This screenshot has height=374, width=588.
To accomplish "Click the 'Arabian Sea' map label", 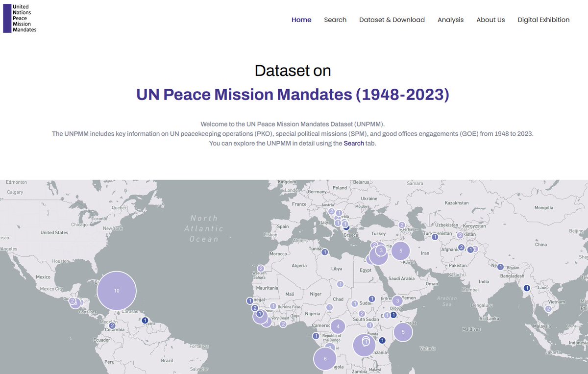I will 447,301.
